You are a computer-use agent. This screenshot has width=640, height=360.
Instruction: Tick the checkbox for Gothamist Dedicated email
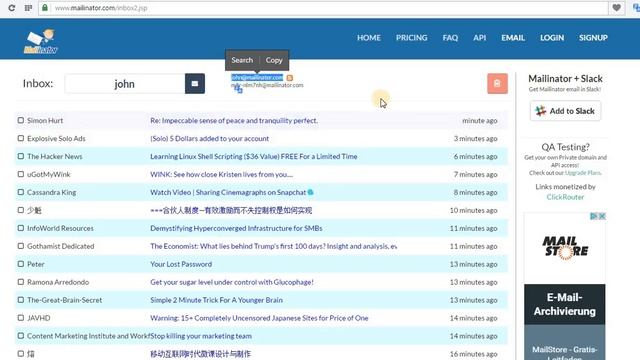coord(21,246)
